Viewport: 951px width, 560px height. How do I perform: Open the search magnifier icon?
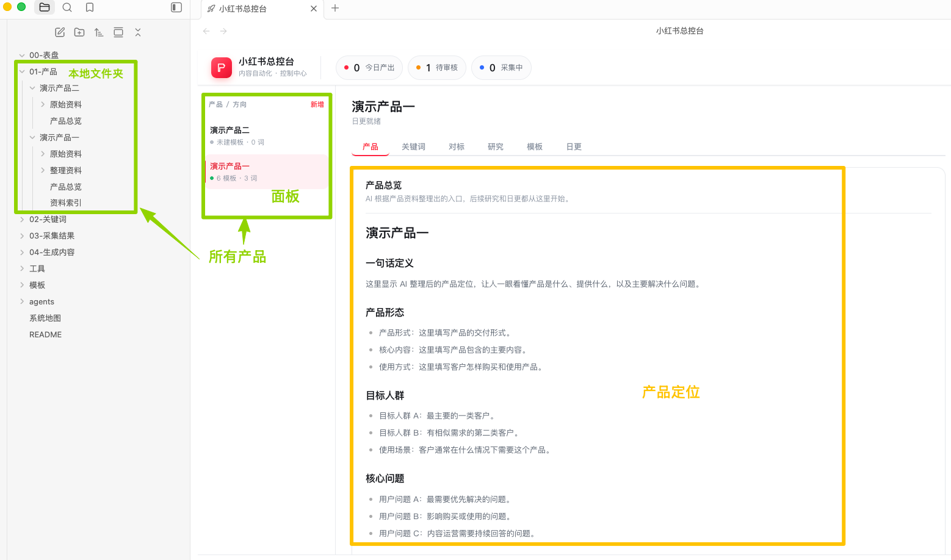[67, 7]
